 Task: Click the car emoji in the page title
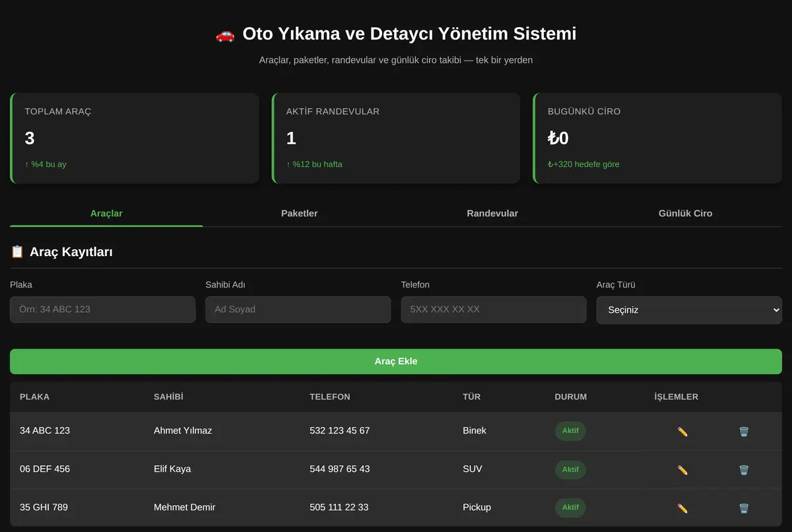click(225, 34)
